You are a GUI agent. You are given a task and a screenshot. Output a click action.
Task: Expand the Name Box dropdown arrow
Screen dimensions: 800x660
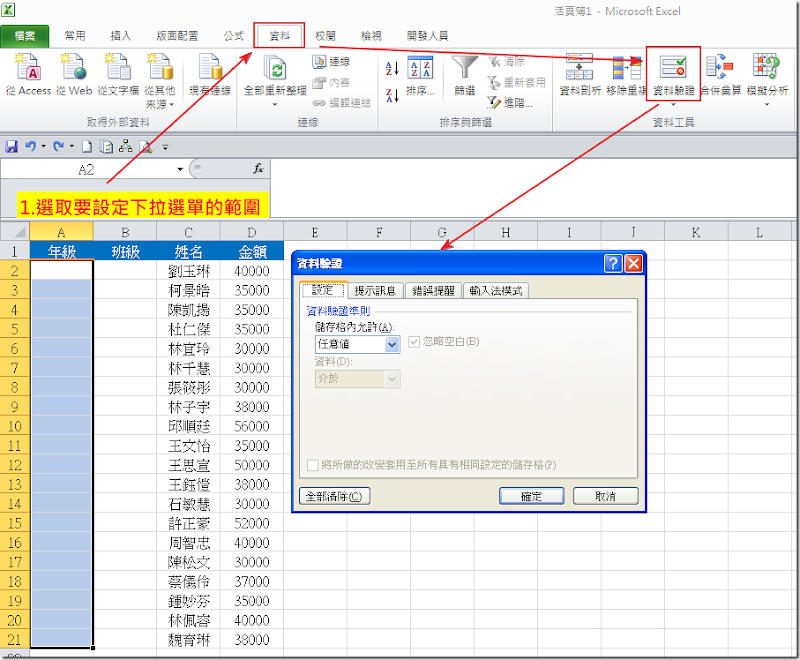[x=180, y=169]
